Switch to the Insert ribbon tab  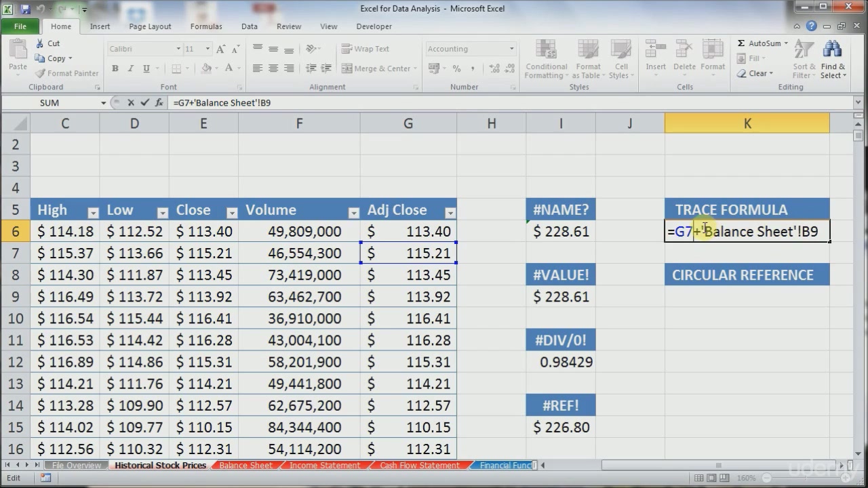click(x=100, y=26)
